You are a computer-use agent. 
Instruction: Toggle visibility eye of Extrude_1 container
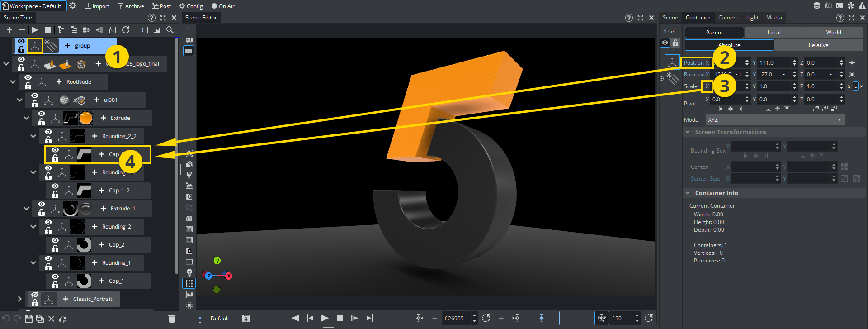[x=42, y=205]
